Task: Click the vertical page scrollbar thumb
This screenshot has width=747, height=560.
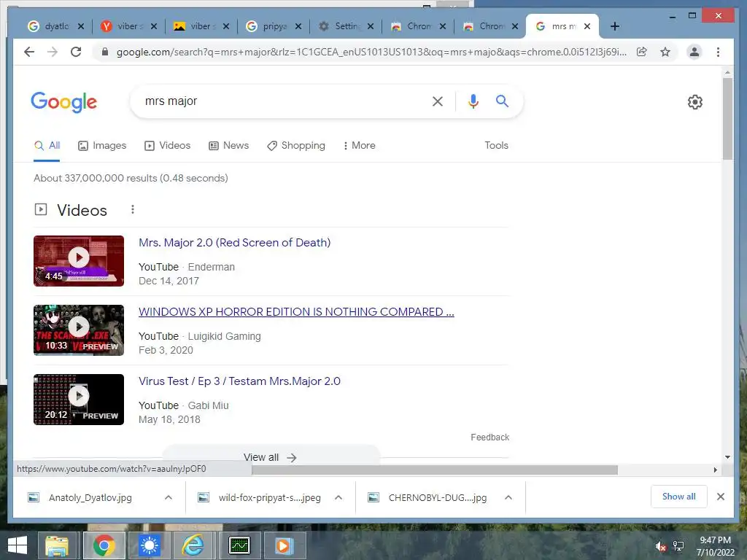Action: pos(727,119)
